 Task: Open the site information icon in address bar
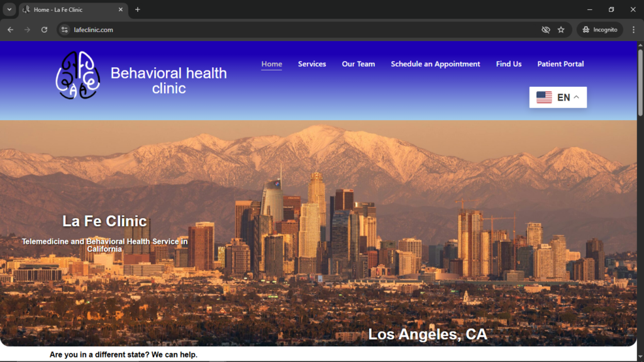(x=64, y=30)
